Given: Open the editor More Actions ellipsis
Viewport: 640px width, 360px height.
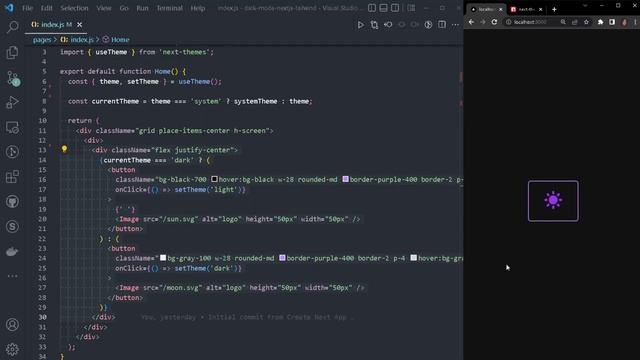Looking at the screenshot, I should pyautogui.click(x=455, y=25).
